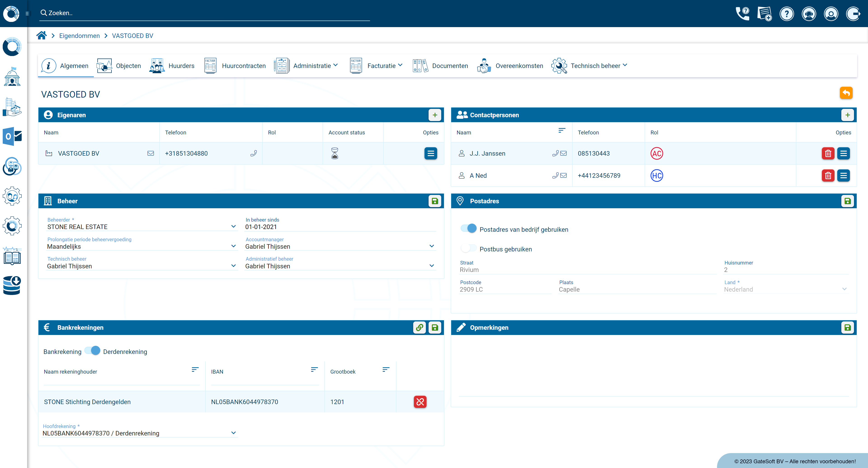Open options menu for VASTGOED BV owner
868x468 pixels.
click(x=430, y=154)
